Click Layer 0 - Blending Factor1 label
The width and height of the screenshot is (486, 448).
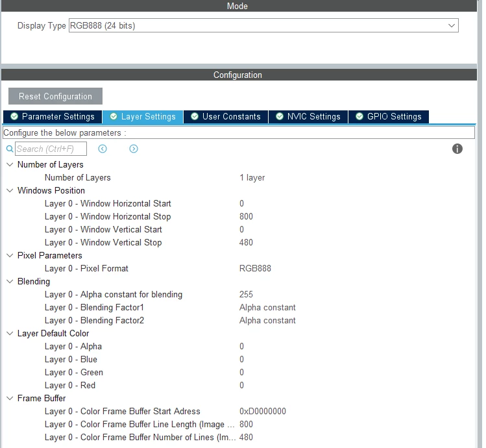[x=94, y=308]
